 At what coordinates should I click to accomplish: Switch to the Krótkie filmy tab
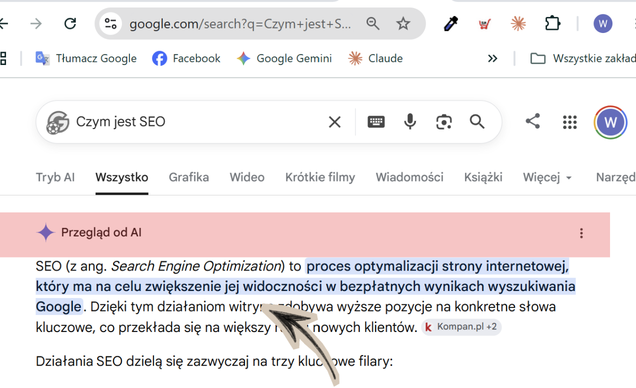[x=320, y=177]
